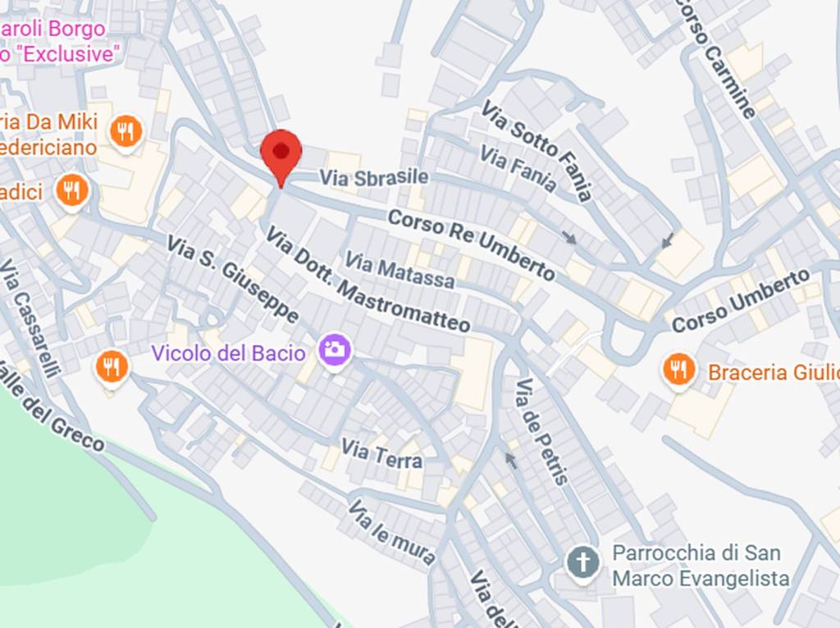
Task: Click the Da Miki restaurant icon
Action: 126,132
